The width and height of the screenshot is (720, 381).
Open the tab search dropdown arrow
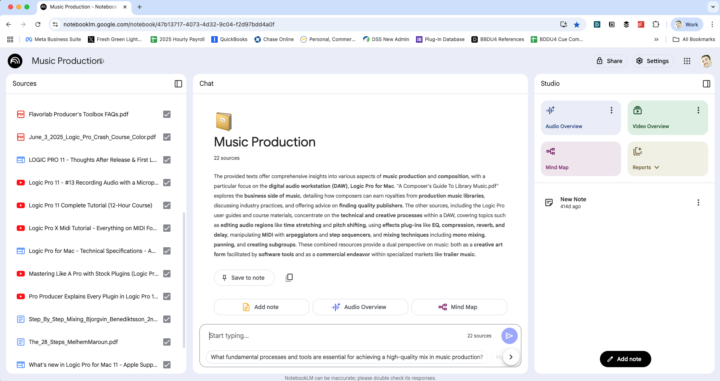click(x=713, y=7)
